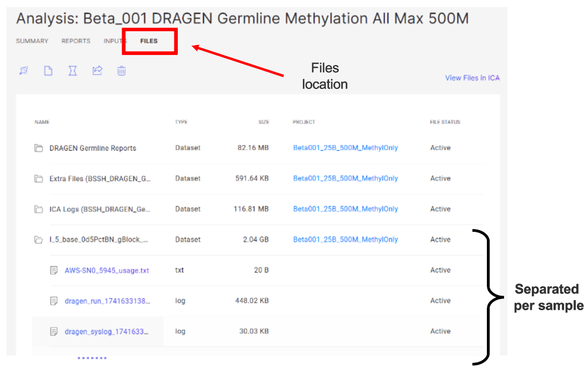Click the document icon in the toolbar
The image size is (588, 378).
coord(48,71)
